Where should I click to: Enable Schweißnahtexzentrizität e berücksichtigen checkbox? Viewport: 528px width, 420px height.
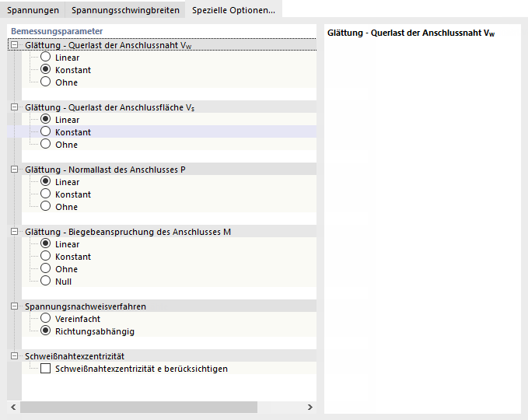(x=46, y=369)
